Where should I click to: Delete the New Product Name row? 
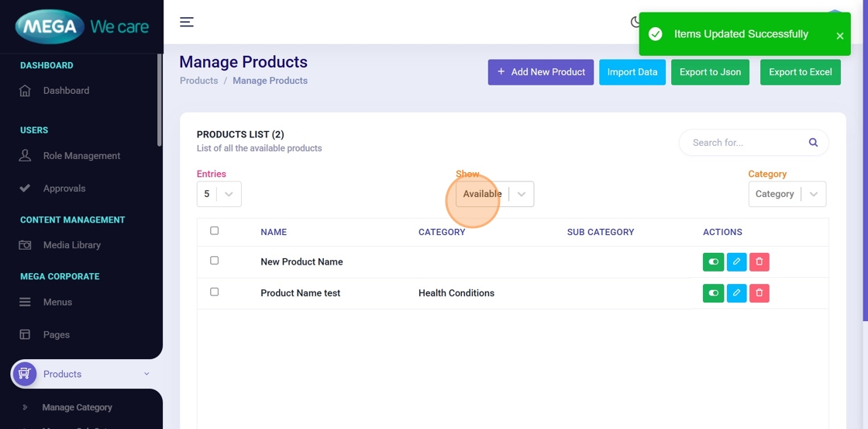[x=759, y=262]
